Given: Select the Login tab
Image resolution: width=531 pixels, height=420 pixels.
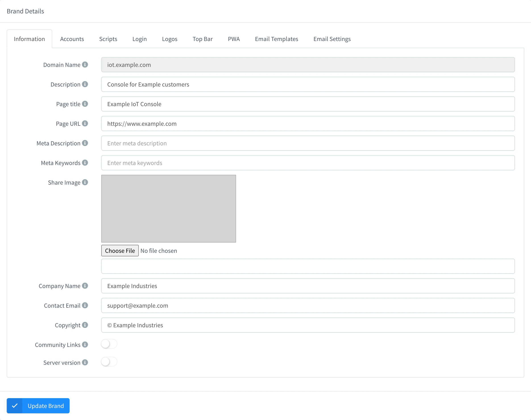Looking at the screenshot, I should (139, 39).
